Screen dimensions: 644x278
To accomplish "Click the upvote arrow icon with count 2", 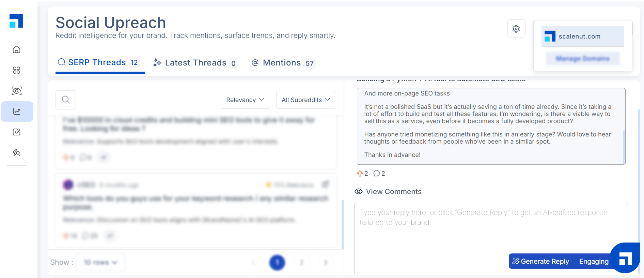I will pos(360,173).
